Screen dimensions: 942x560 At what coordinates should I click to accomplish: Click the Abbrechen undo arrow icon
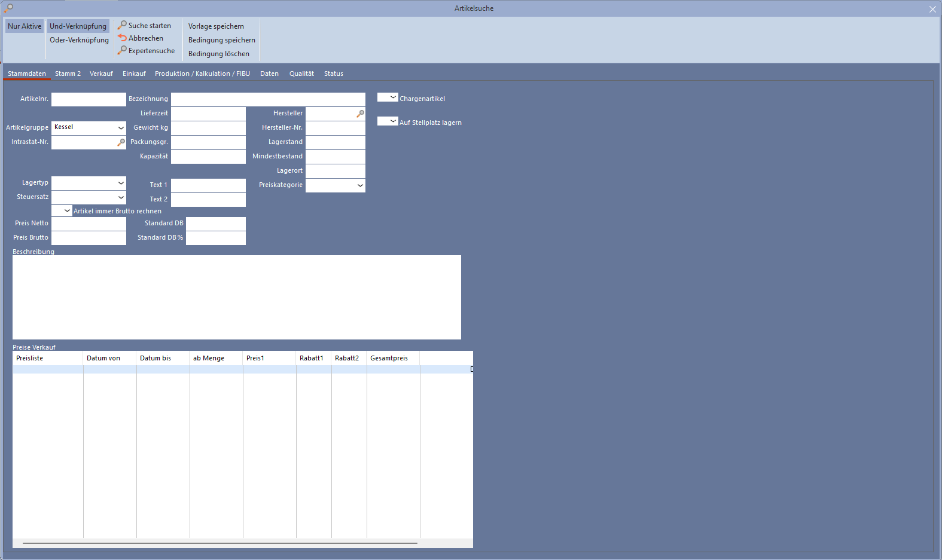point(122,38)
